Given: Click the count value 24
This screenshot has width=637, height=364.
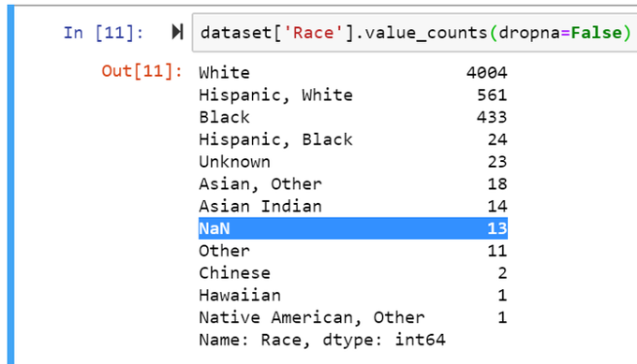Looking at the screenshot, I should tap(497, 139).
